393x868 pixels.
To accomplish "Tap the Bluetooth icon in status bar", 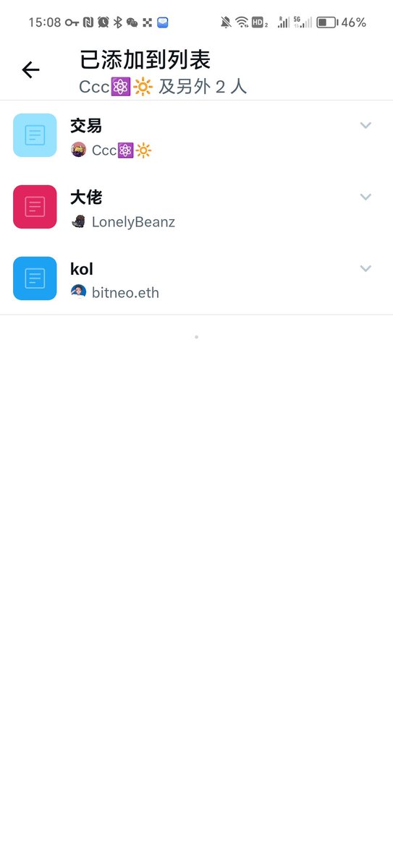I will pyautogui.click(x=117, y=22).
